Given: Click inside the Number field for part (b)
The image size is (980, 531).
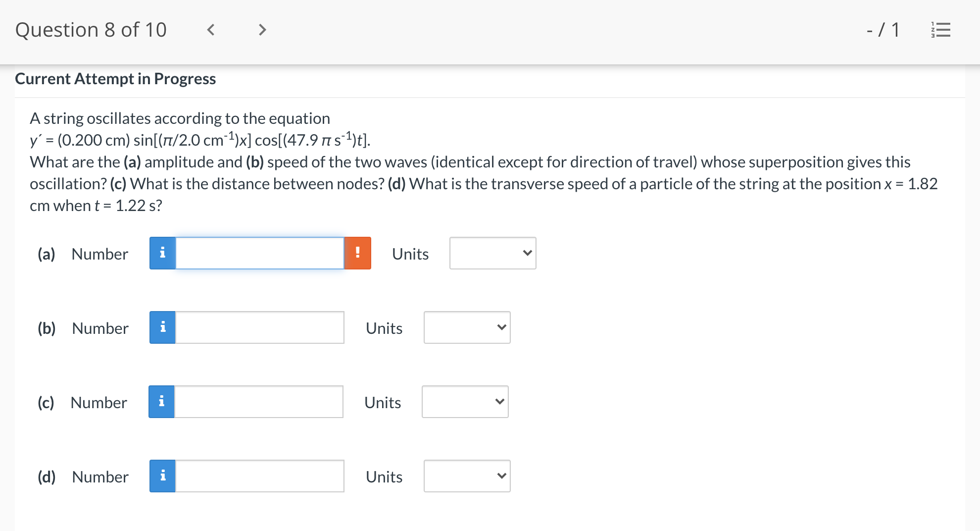Looking at the screenshot, I should 259,327.
